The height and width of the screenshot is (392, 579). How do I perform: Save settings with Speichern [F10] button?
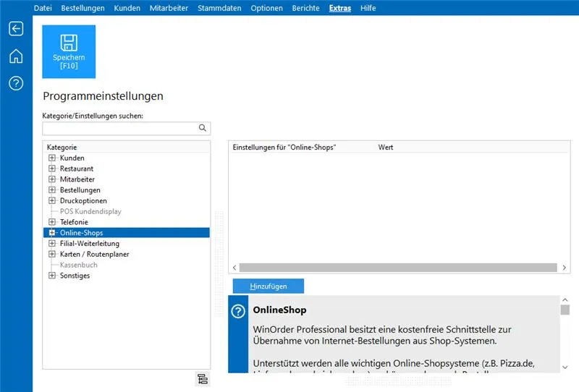[x=69, y=51]
